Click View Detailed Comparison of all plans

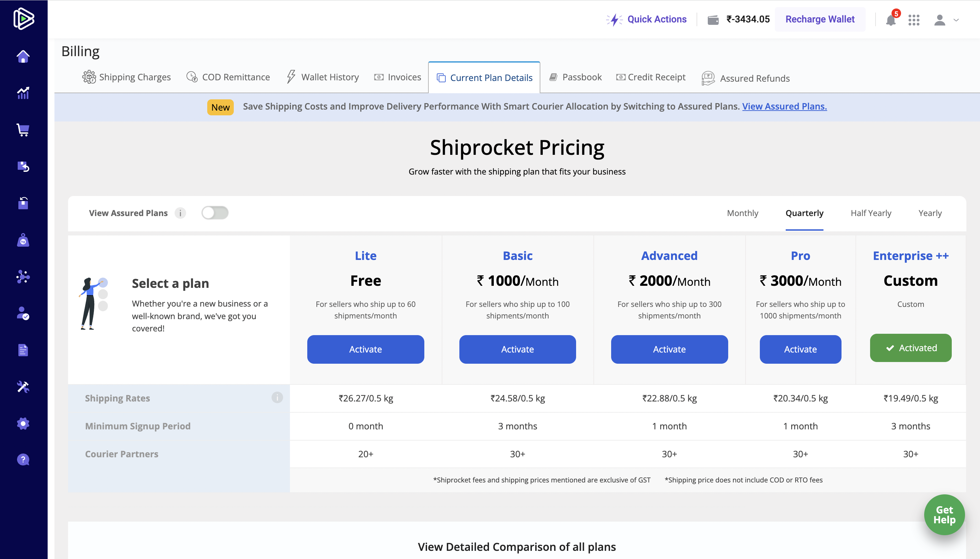pos(517,547)
